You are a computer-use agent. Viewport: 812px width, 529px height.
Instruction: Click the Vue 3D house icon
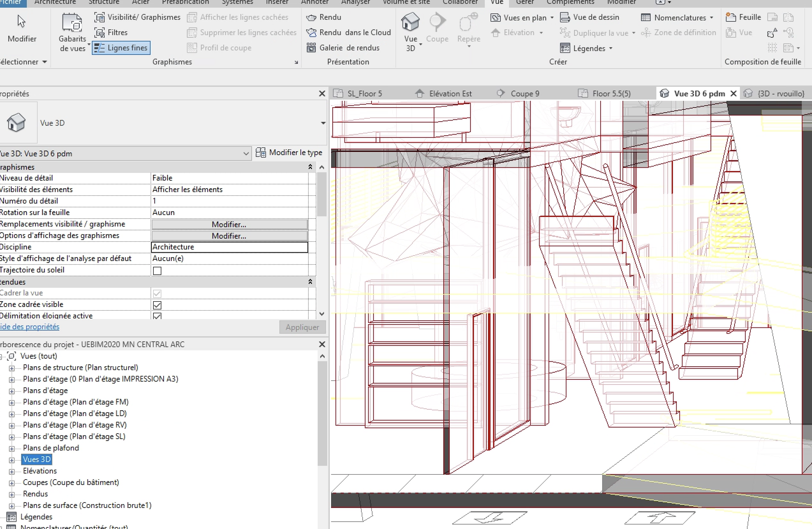pyautogui.click(x=410, y=22)
